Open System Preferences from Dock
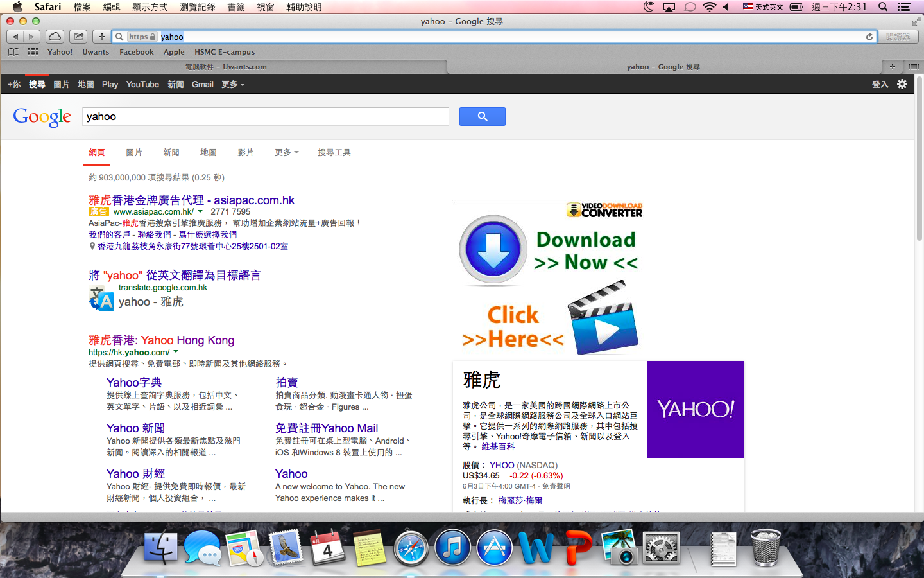The height and width of the screenshot is (578, 924). [661, 549]
